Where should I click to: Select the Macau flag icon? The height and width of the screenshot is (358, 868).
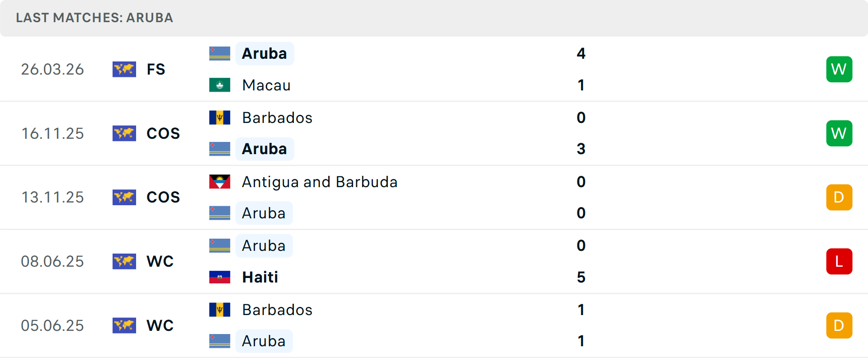click(x=219, y=85)
